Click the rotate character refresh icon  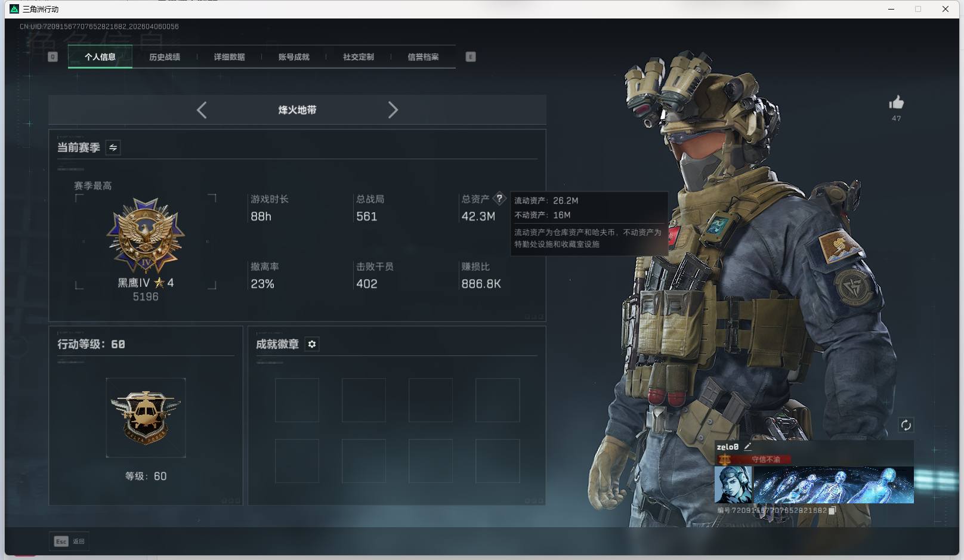(x=906, y=425)
